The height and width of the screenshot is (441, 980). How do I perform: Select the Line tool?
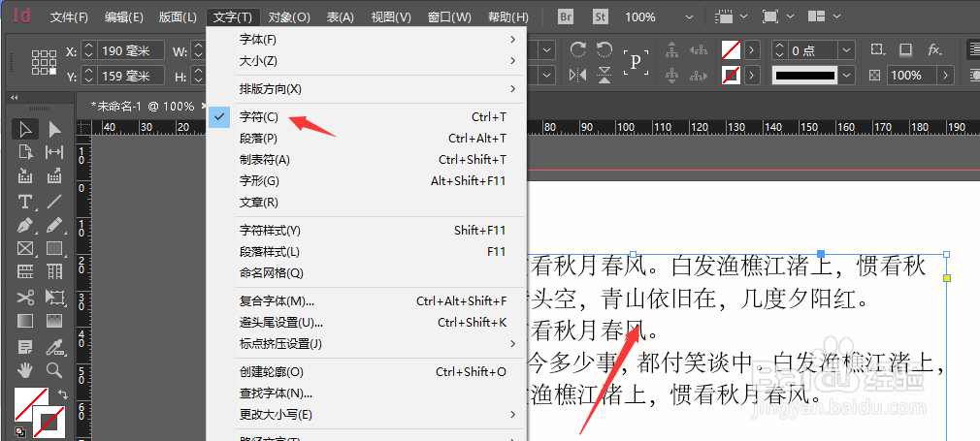(x=55, y=202)
